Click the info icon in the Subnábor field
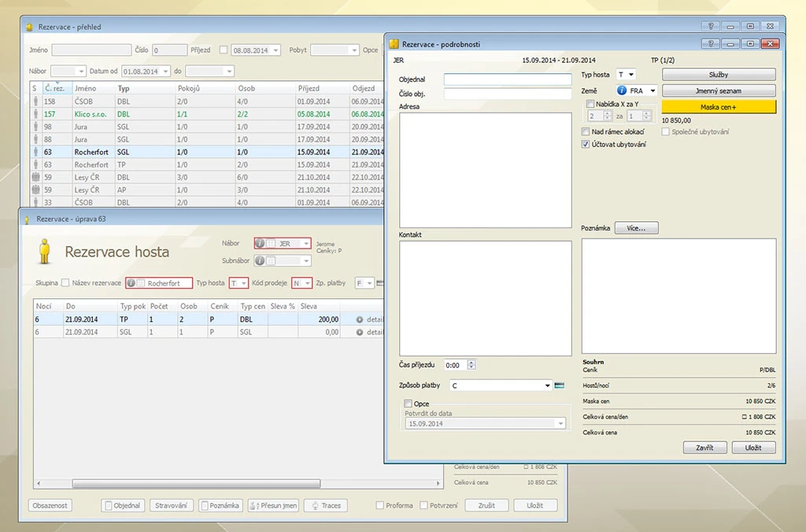The width and height of the screenshot is (806, 532). tap(261, 260)
